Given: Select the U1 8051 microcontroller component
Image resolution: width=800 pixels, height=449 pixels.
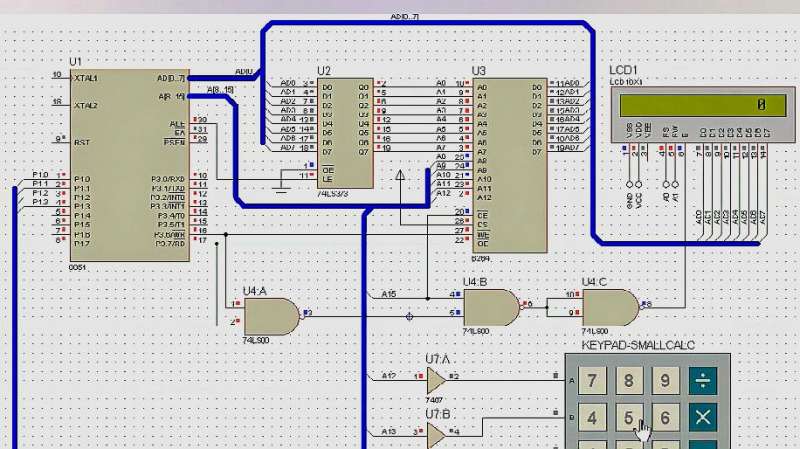Looking at the screenshot, I should point(130,165).
